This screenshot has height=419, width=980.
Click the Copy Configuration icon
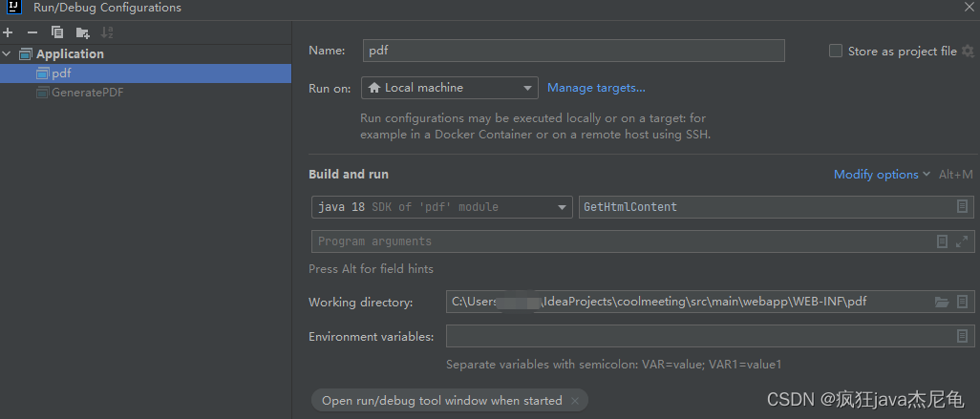[57, 32]
